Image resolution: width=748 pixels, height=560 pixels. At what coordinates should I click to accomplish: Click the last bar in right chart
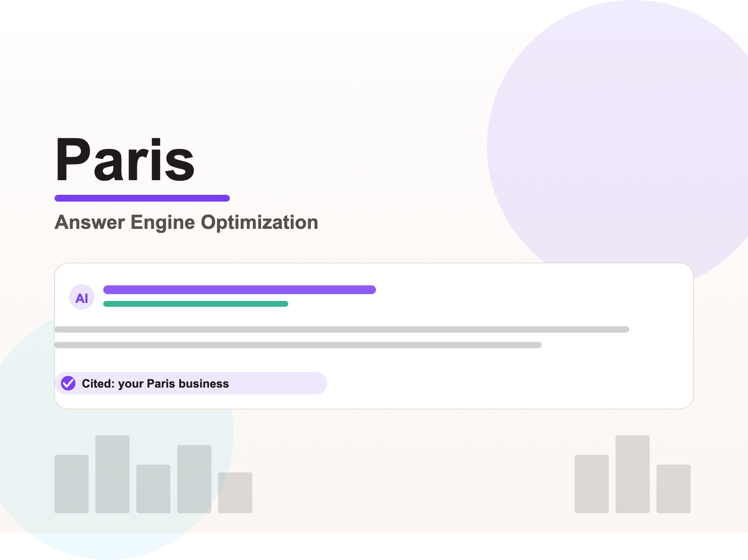[673, 489]
